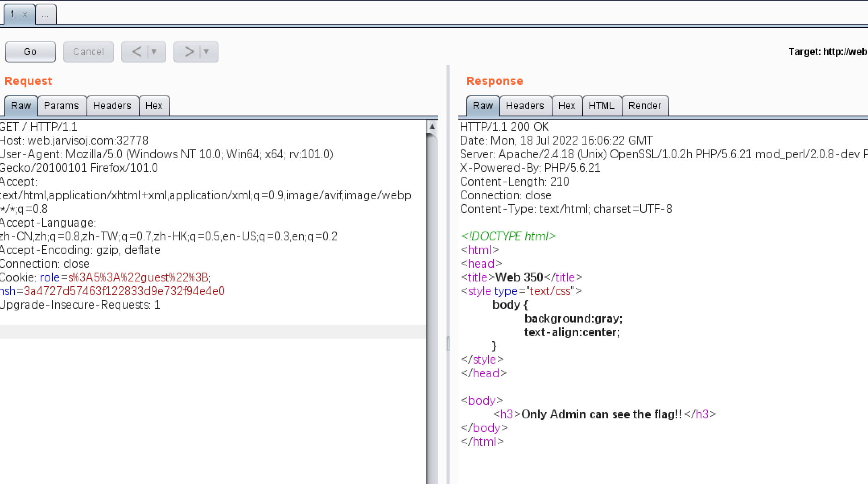Viewport: 868px width, 484px height.
Task: Click the 'HTTP/1.1 200 OK' status line
Action: point(504,127)
